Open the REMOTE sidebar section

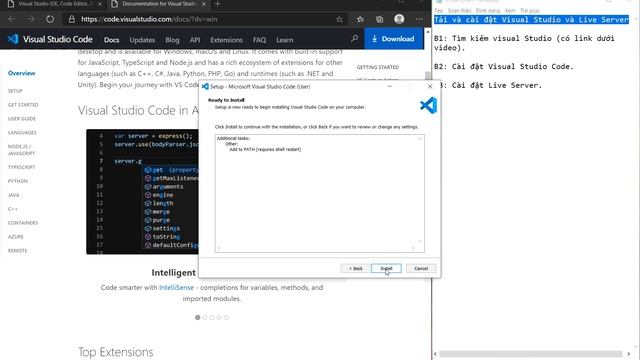click(18, 251)
